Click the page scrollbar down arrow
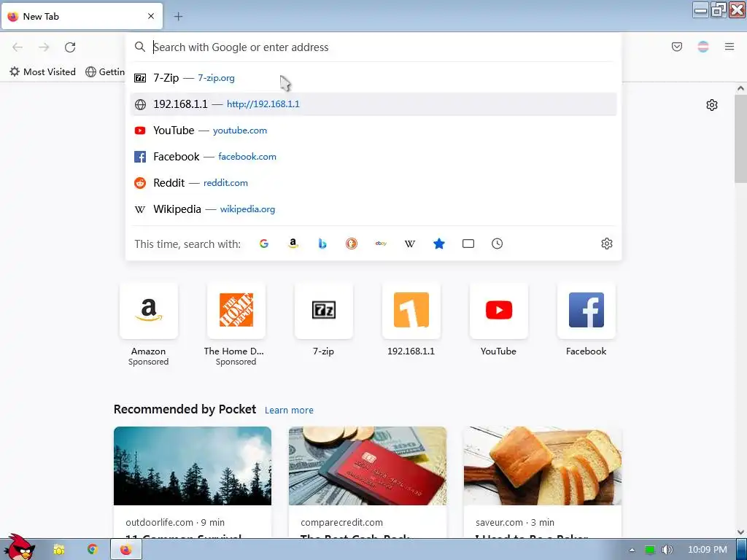This screenshot has height=560, width=747. click(x=740, y=532)
